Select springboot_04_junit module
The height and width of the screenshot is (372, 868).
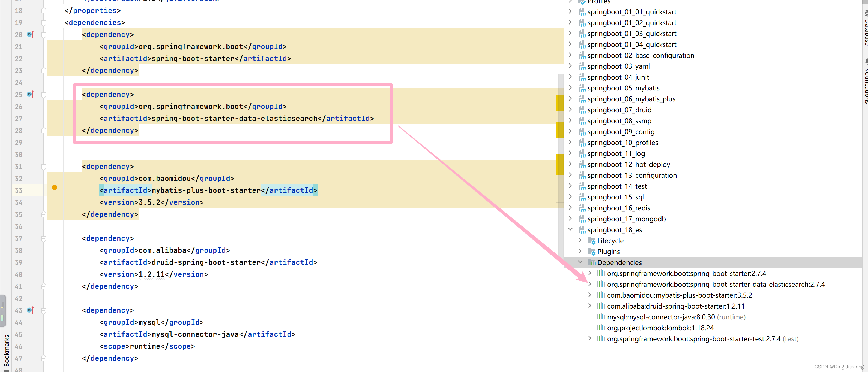618,77
